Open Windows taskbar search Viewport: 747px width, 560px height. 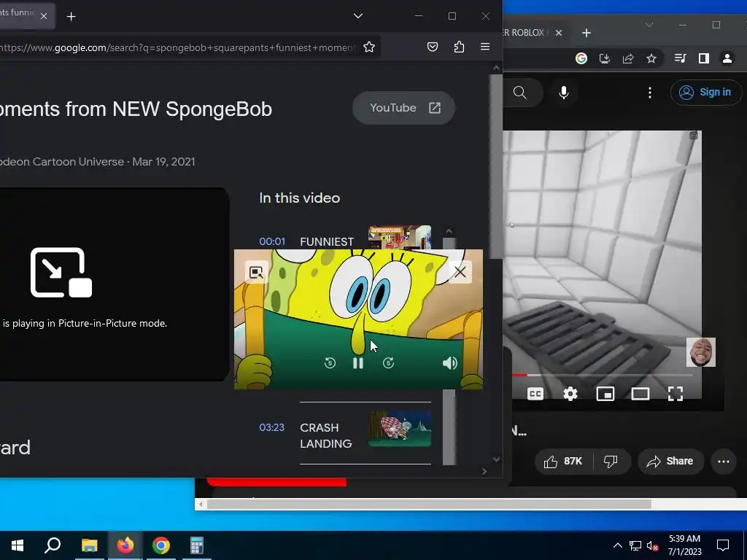[53, 545]
